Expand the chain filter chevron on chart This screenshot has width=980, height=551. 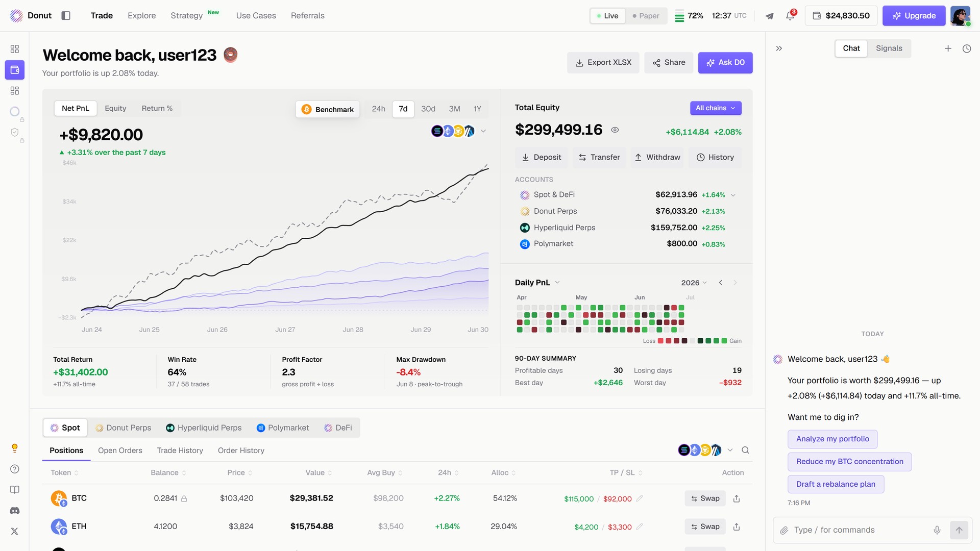click(483, 131)
